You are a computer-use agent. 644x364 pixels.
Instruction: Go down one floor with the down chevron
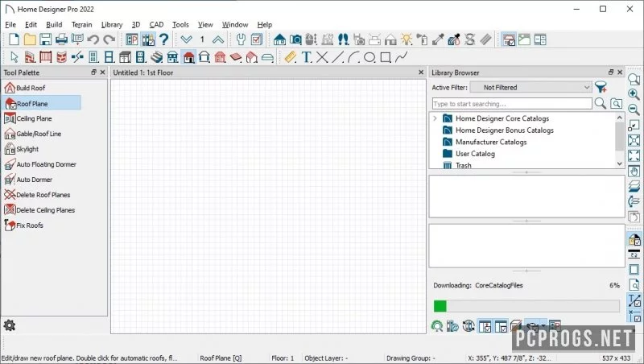186,39
